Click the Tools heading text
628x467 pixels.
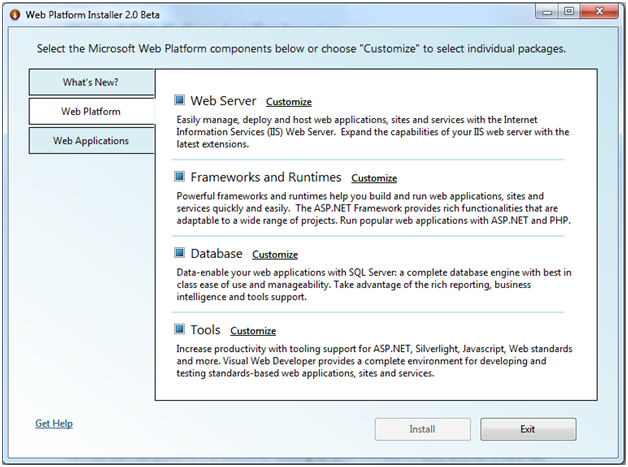click(205, 330)
